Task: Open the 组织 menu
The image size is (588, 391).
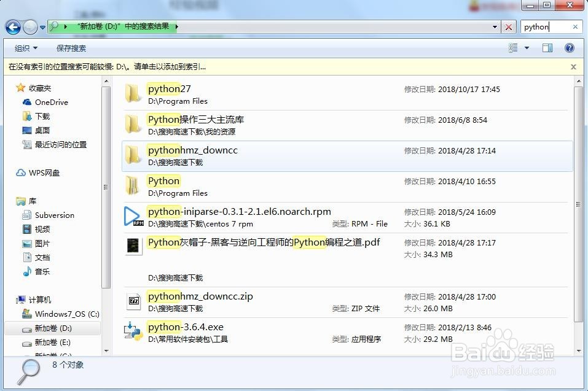Action: (26, 48)
